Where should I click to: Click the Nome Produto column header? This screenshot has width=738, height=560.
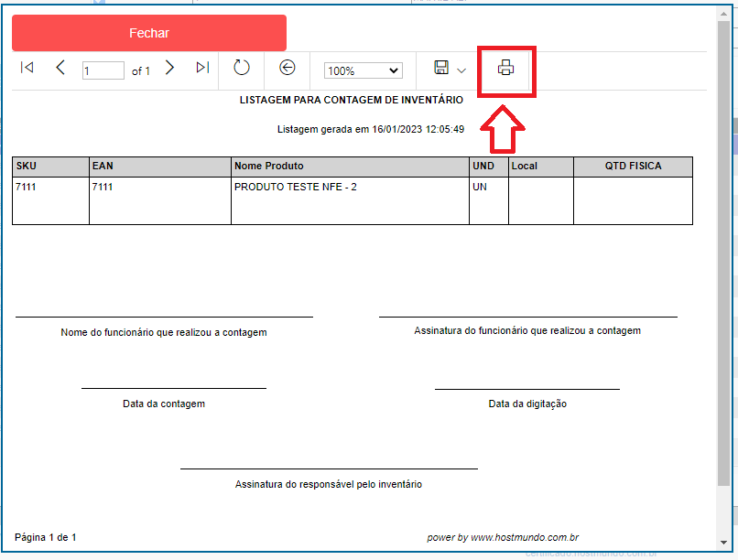(x=349, y=167)
